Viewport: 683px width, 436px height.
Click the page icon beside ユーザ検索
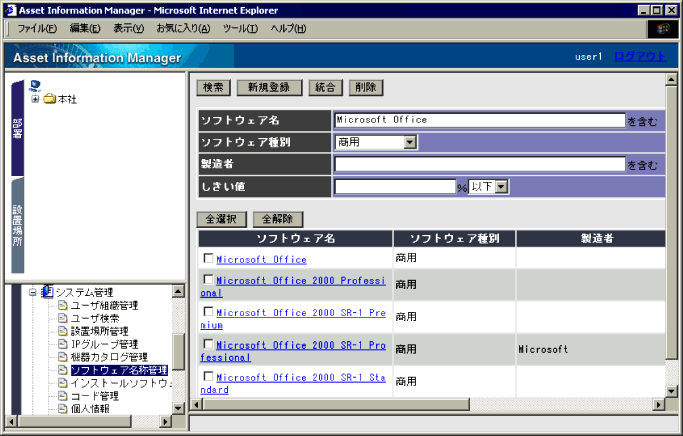coord(63,318)
